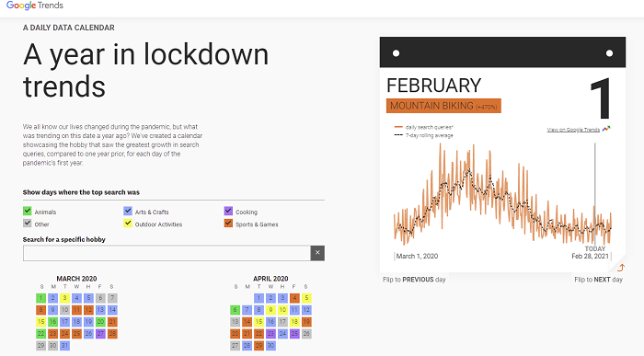Click April 20 in the April 2020 calendar
Screen dimensions: 644x356
coord(235,334)
